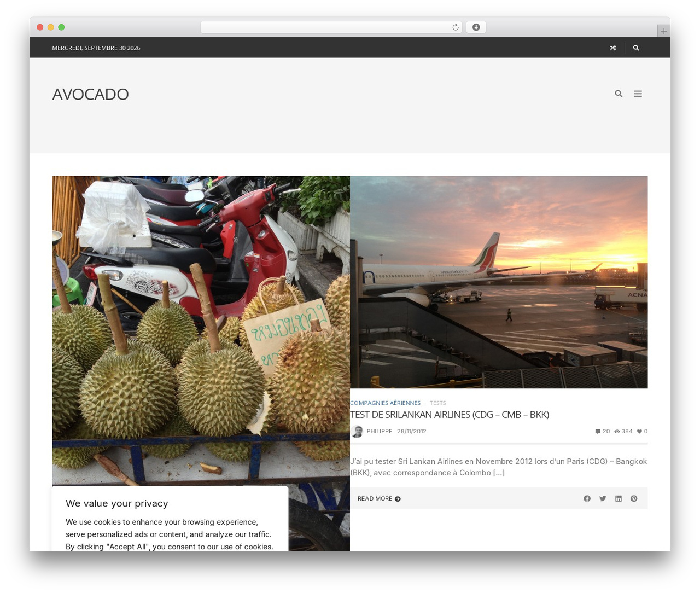Click Philippe's author avatar
The image size is (700, 593).
point(357,432)
